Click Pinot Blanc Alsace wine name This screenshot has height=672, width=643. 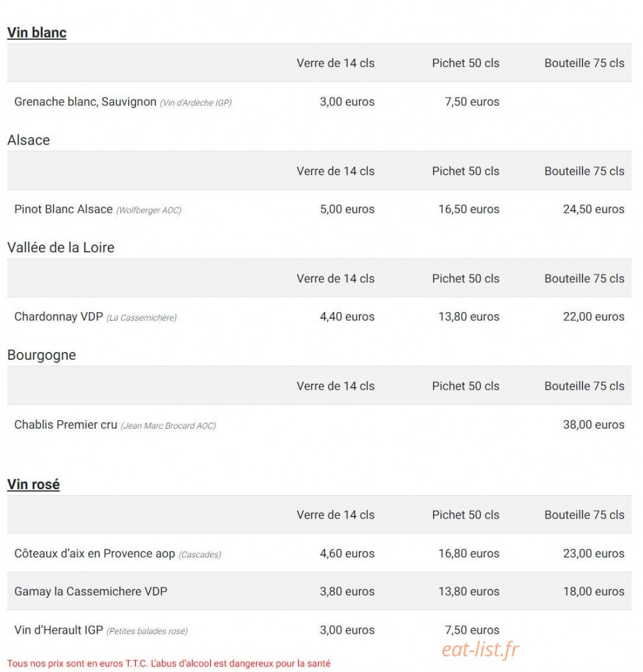(x=64, y=209)
